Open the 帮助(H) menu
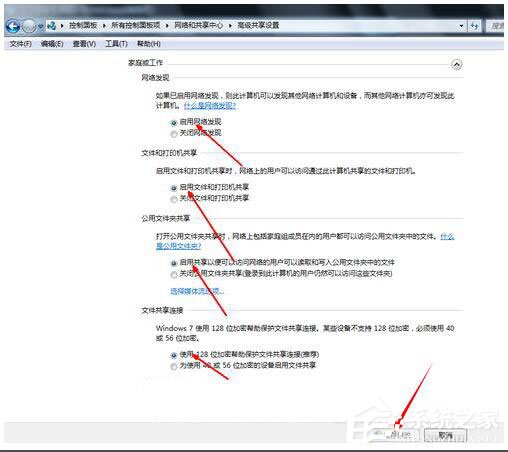Viewport: 508px width, 452px height. point(149,44)
